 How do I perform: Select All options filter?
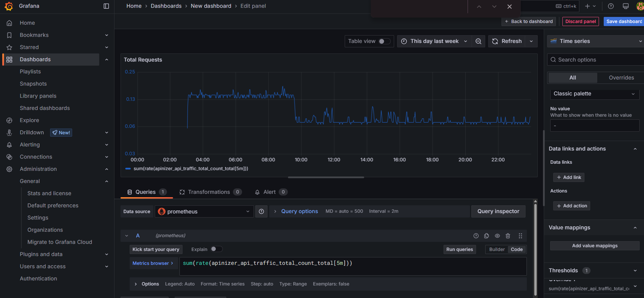(x=573, y=78)
